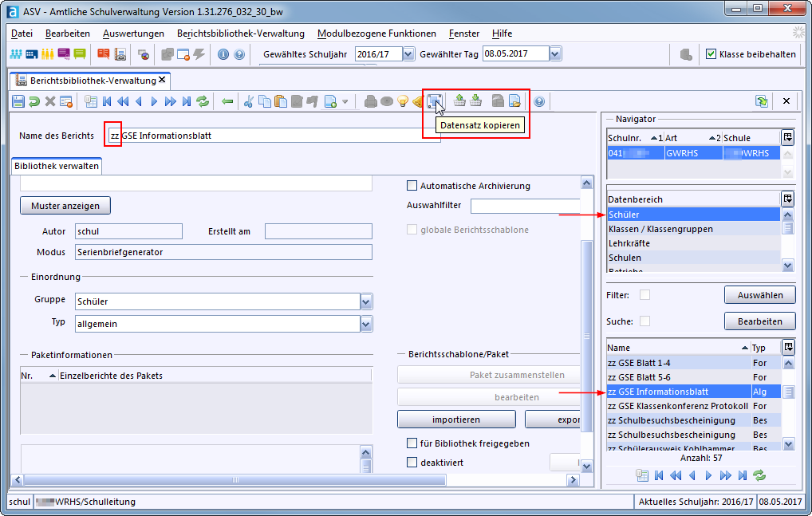The width and height of the screenshot is (812, 516).
Task: Open the 'Auswertungen' menu
Action: [x=133, y=33]
